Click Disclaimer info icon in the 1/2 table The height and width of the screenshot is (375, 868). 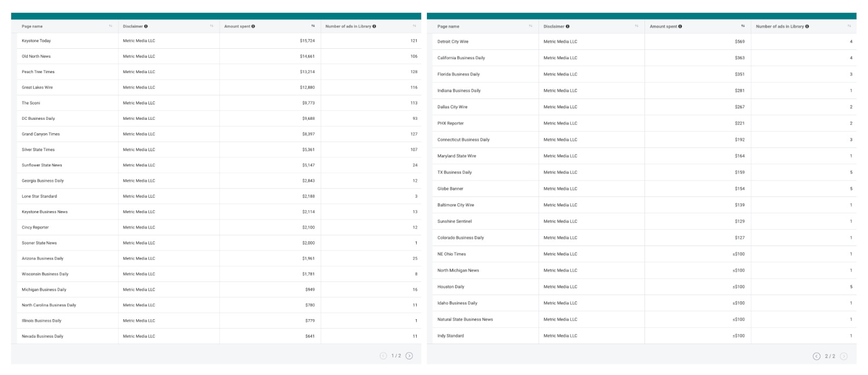click(x=146, y=26)
